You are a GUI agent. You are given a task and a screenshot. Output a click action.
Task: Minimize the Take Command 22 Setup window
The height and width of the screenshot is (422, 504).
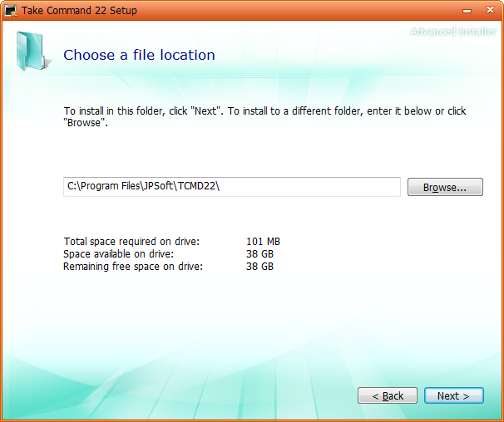click(467, 11)
